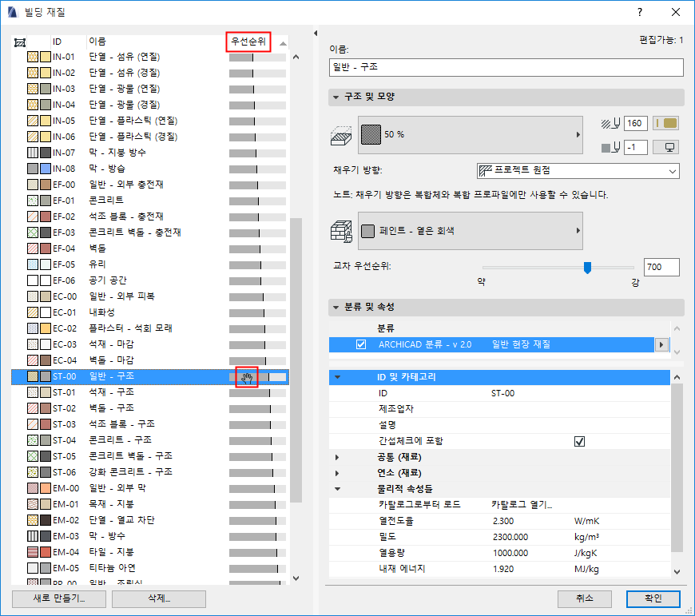Click material list scroll up arrow
Image resolution: width=695 pixels, height=616 pixels.
pos(296,57)
